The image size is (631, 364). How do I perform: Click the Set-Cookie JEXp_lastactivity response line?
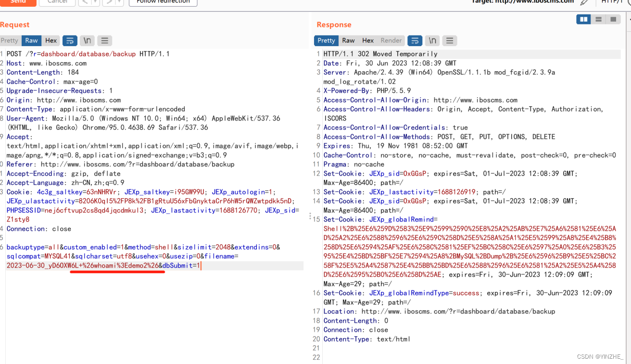click(415, 192)
